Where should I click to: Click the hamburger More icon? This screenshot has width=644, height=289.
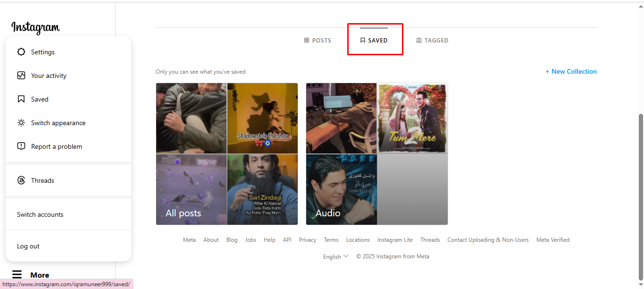coord(17,275)
